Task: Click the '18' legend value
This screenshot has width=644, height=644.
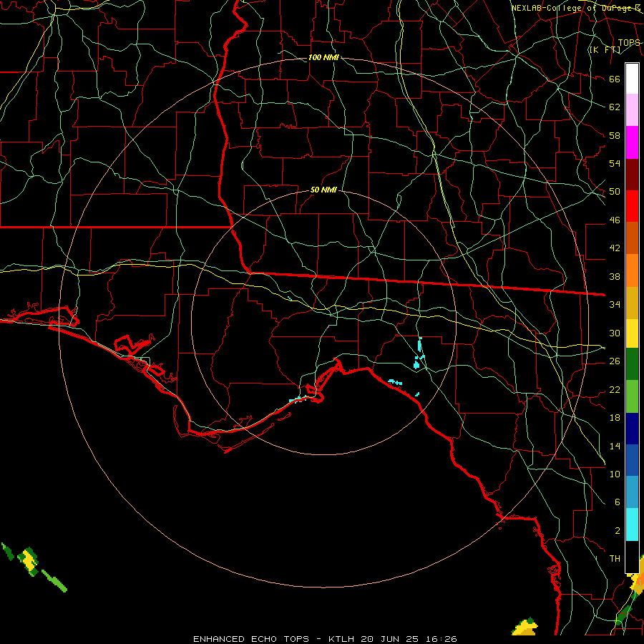Action: [615, 418]
